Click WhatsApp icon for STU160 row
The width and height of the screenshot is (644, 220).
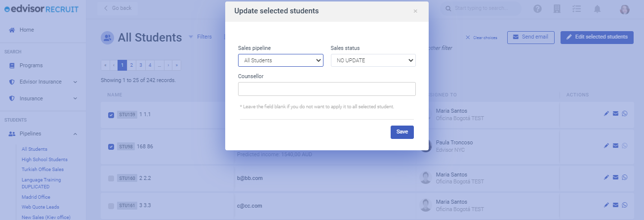(624, 177)
